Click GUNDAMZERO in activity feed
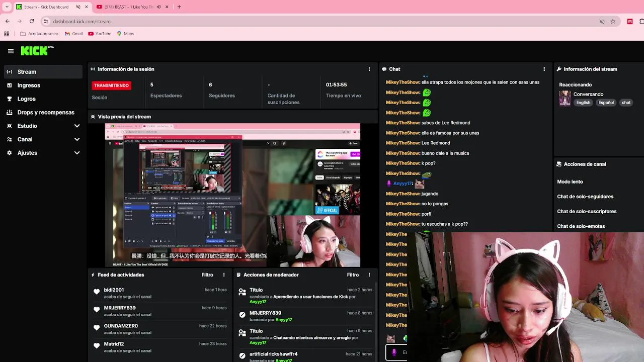Viewport: 644px width, 362px height. click(x=121, y=326)
